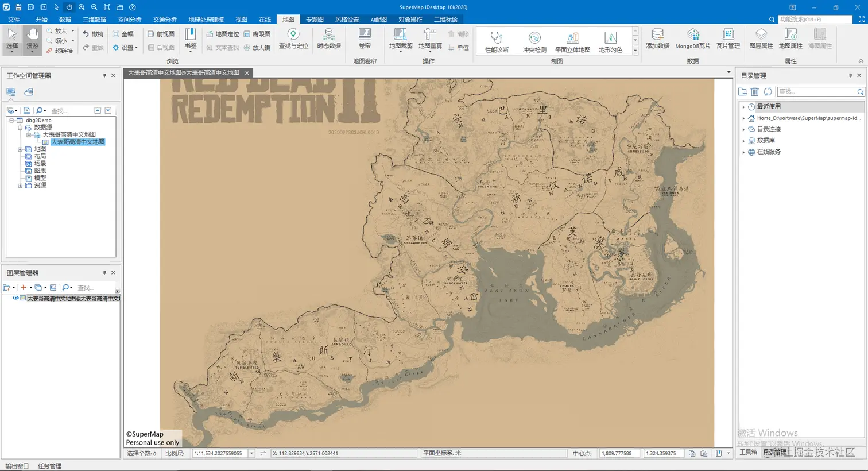Switch to the 风格设置 ribbon tab
The width and height of the screenshot is (868, 471).
tap(347, 20)
